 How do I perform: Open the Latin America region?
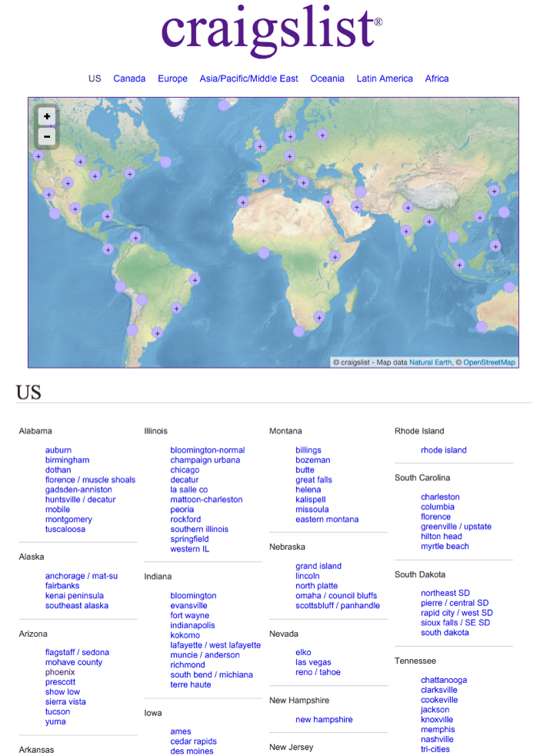coord(385,79)
